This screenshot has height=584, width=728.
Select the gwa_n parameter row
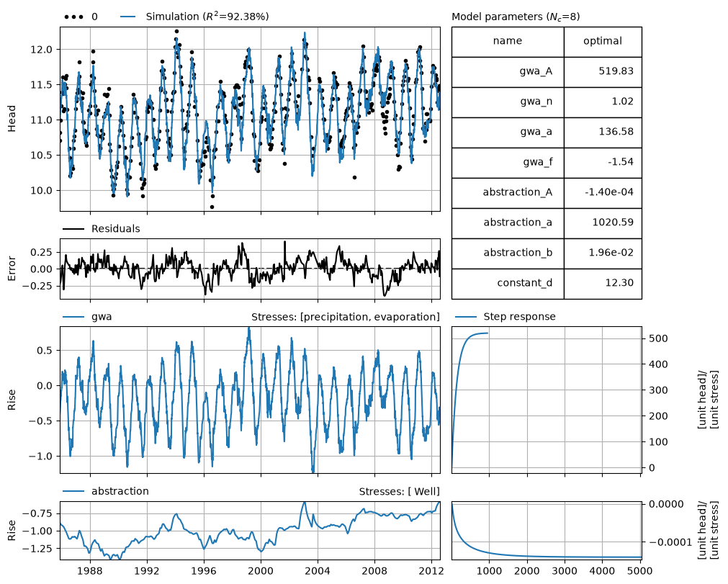pyautogui.click(x=547, y=102)
